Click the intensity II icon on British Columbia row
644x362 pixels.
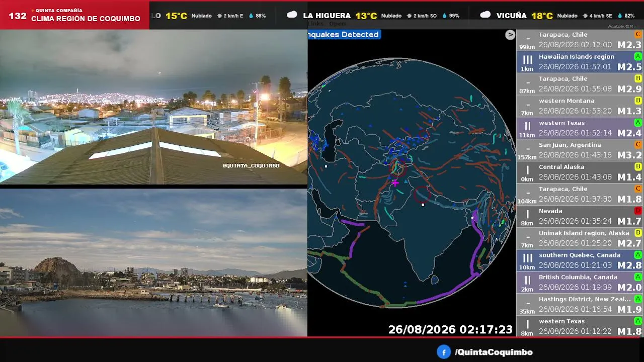527,281
